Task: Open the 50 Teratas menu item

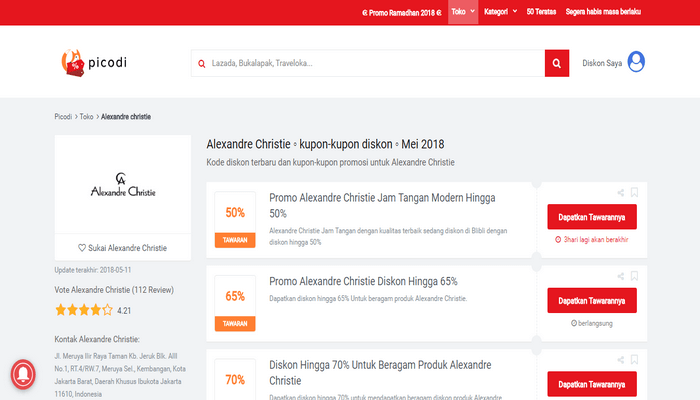Action: click(x=541, y=12)
